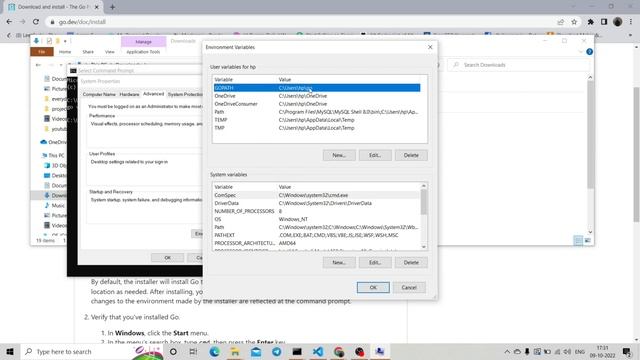
Task: Open the Share ribbon tab in File Explorer
Action: 88,52
